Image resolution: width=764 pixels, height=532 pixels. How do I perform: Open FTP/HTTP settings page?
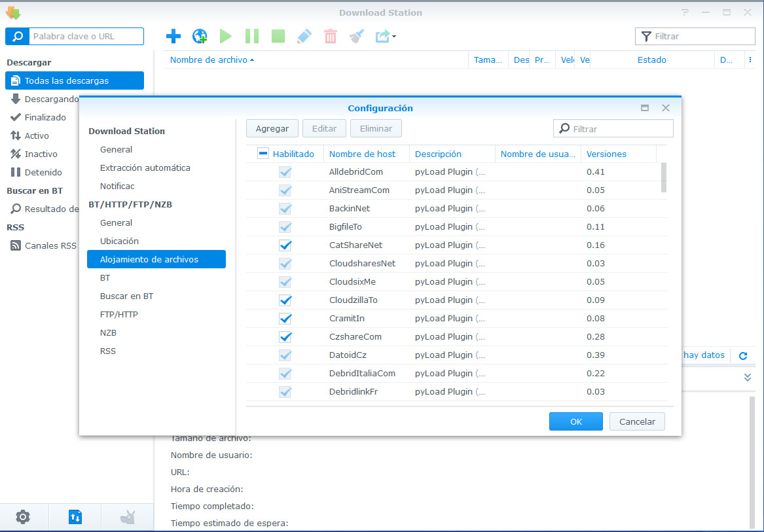coord(119,314)
